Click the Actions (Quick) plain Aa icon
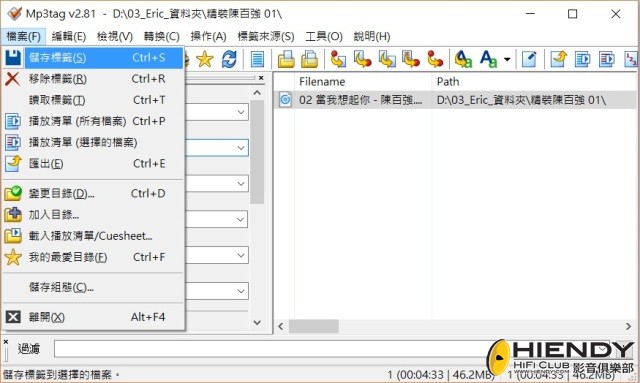640x383 pixels. pyautogui.click(x=489, y=60)
